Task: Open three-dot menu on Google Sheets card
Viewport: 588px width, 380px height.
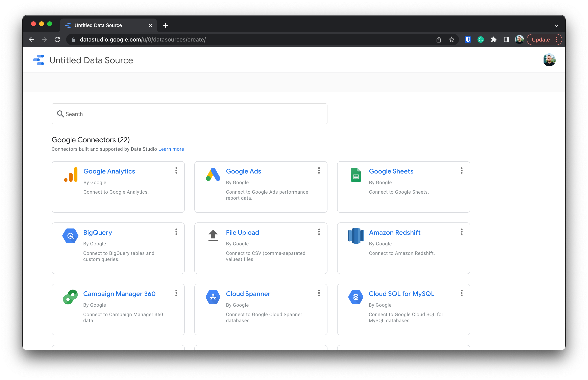Action: pos(461,170)
